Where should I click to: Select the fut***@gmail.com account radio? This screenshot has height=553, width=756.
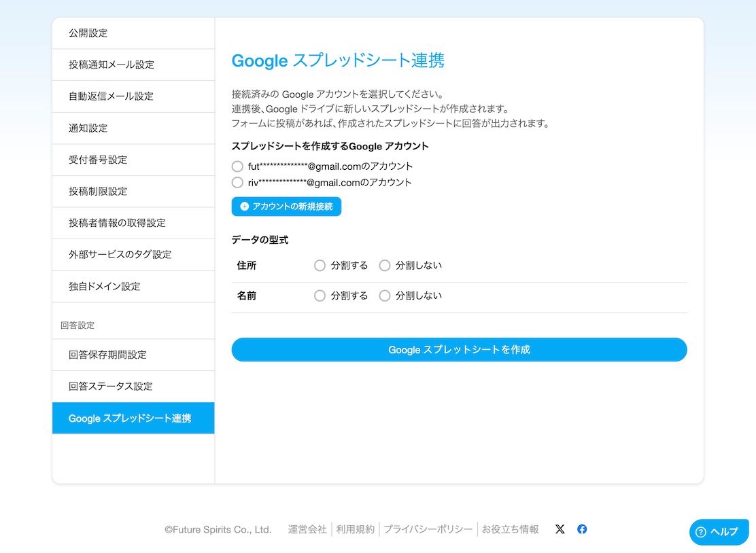237,166
